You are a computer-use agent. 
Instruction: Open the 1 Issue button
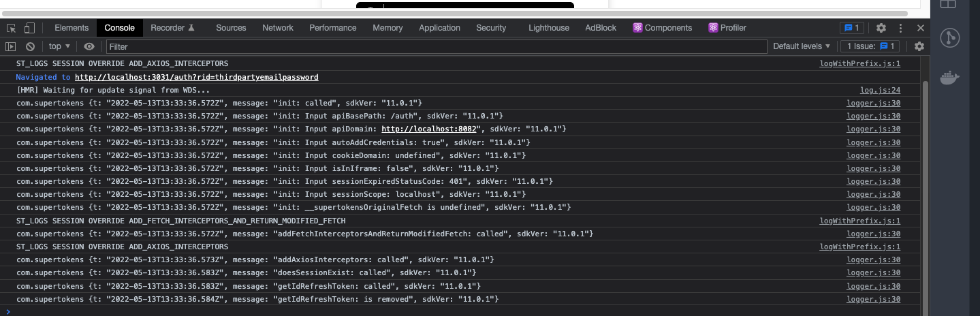[870, 46]
